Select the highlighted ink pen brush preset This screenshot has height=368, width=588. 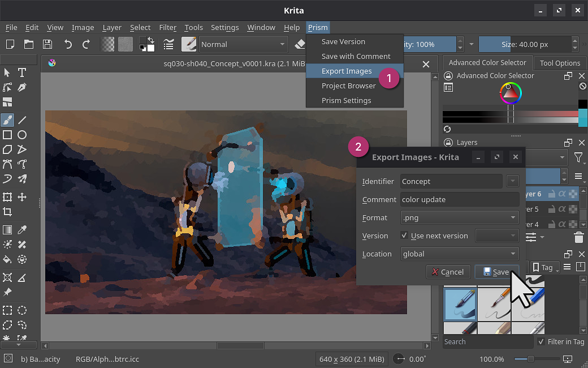pos(460,304)
